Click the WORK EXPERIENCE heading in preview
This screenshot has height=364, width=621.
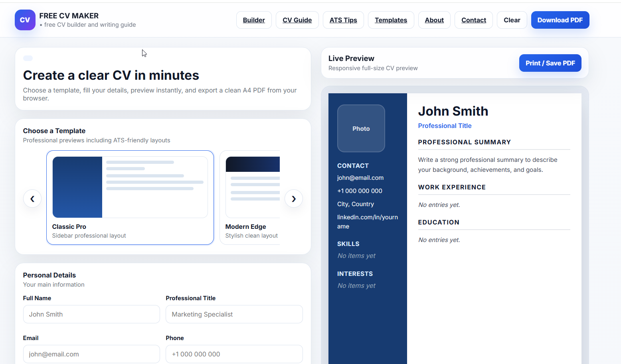point(452,187)
